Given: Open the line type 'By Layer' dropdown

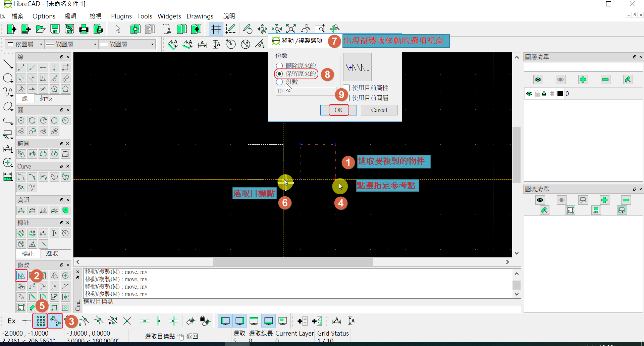Looking at the screenshot, I should tap(127, 44).
